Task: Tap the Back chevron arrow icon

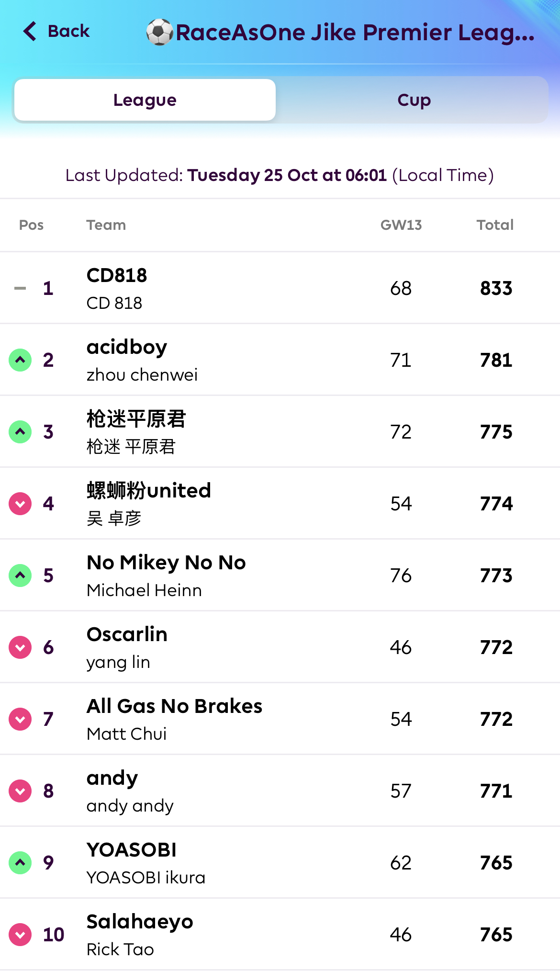Action: tap(30, 31)
